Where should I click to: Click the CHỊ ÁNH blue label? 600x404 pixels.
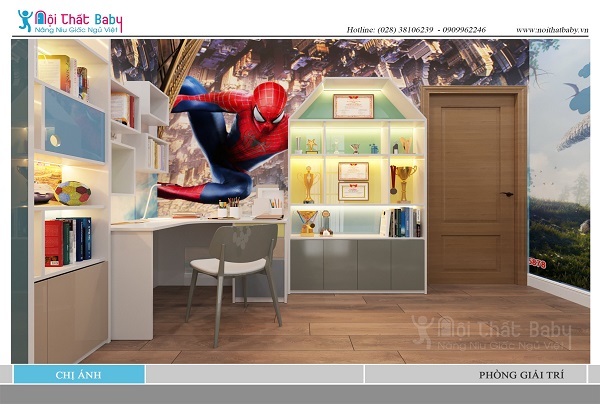pos(79,375)
